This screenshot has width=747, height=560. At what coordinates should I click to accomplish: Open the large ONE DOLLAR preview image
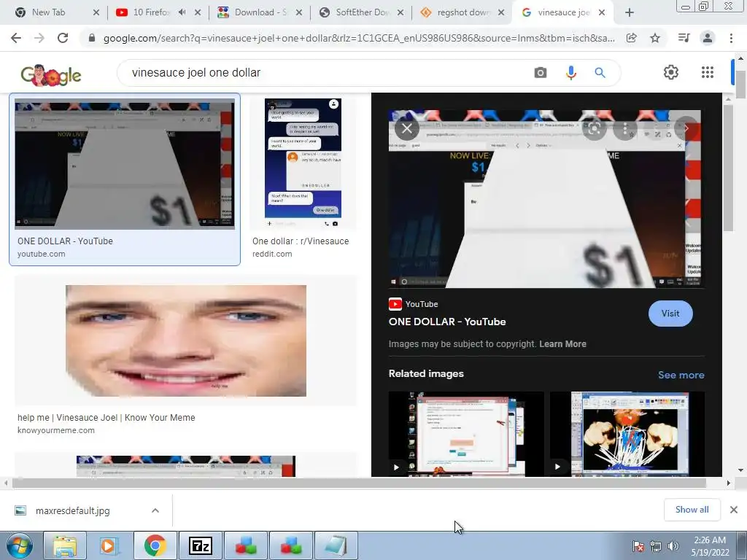click(x=544, y=198)
